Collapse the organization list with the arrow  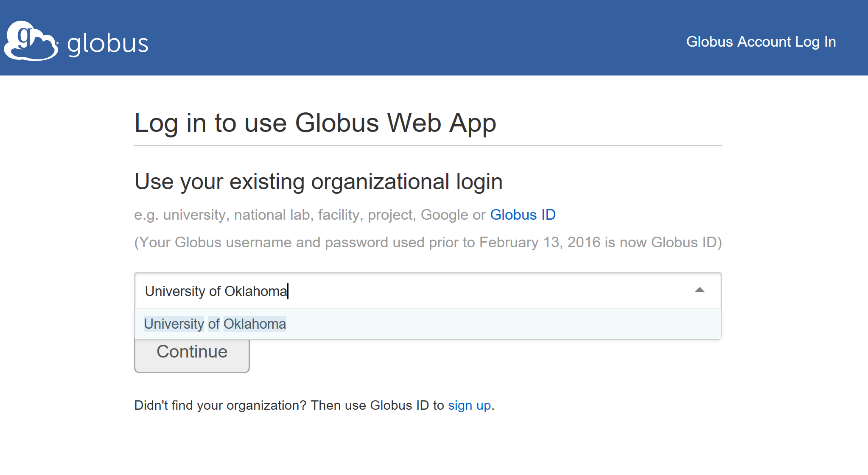point(700,291)
